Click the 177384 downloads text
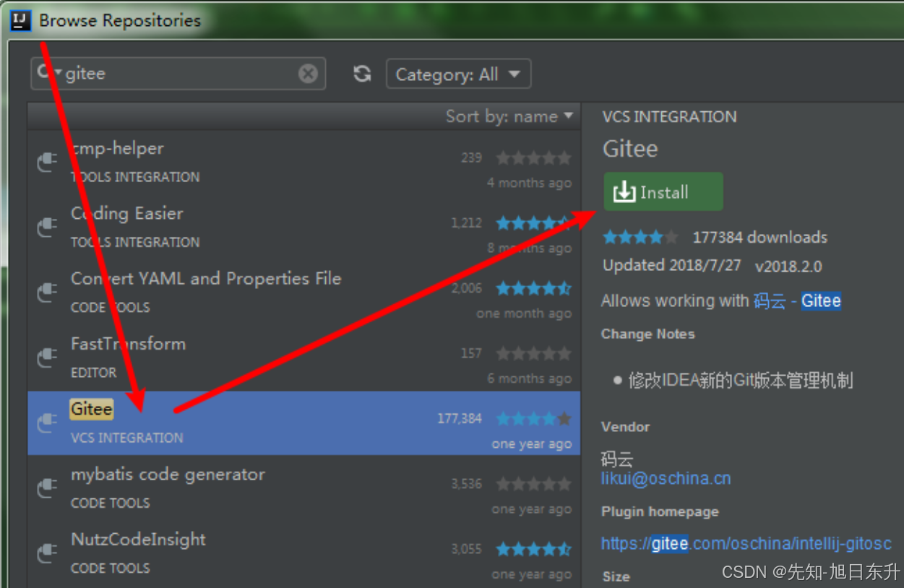Viewport: 904px width, 588px height. click(760, 237)
